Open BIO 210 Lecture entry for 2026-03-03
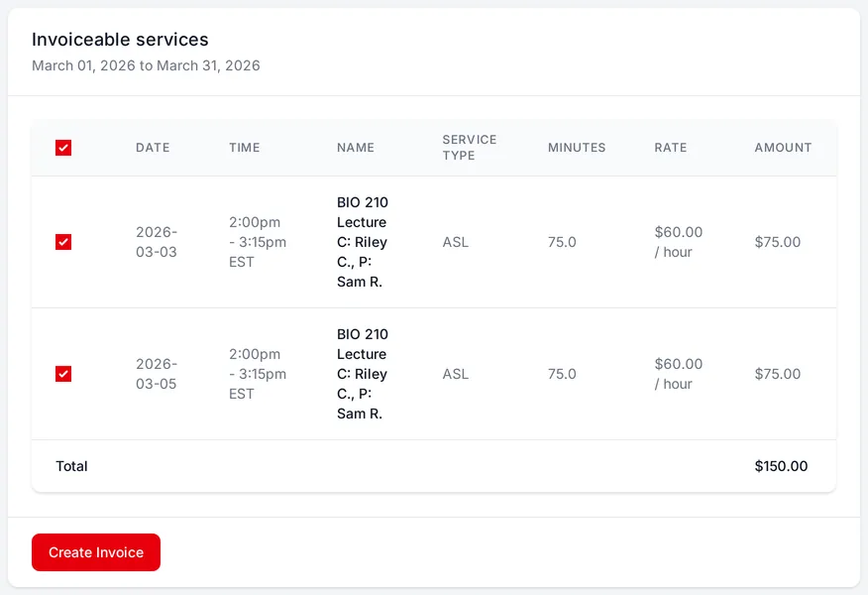The height and width of the screenshot is (595, 868). (363, 242)
